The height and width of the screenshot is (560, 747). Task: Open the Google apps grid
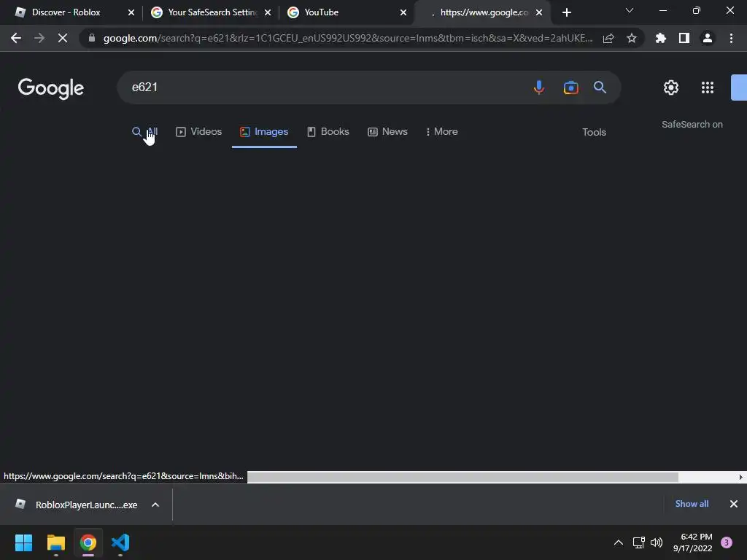(x=708, y=87)
